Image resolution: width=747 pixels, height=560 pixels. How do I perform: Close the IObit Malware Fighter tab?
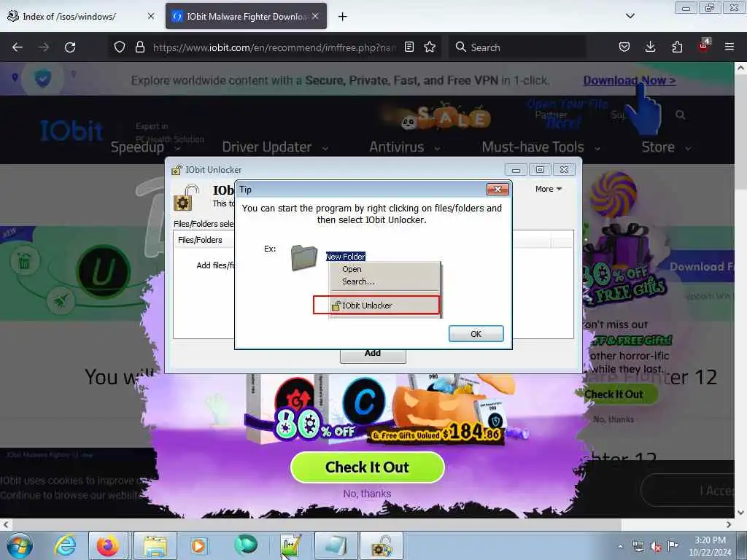tap(315, 16)
